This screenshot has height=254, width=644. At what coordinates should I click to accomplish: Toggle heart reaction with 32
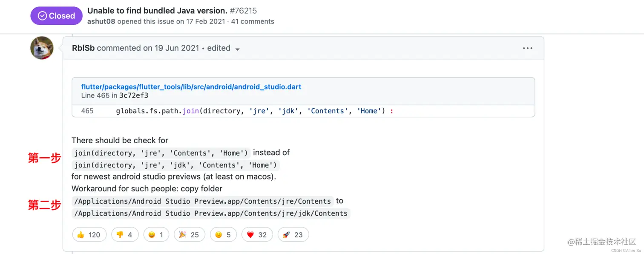pyautogui.click(x=257, y=234)
